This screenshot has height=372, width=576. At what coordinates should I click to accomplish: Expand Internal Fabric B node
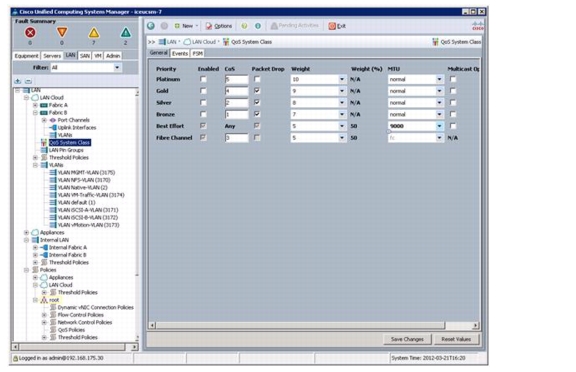coord(35,255)
